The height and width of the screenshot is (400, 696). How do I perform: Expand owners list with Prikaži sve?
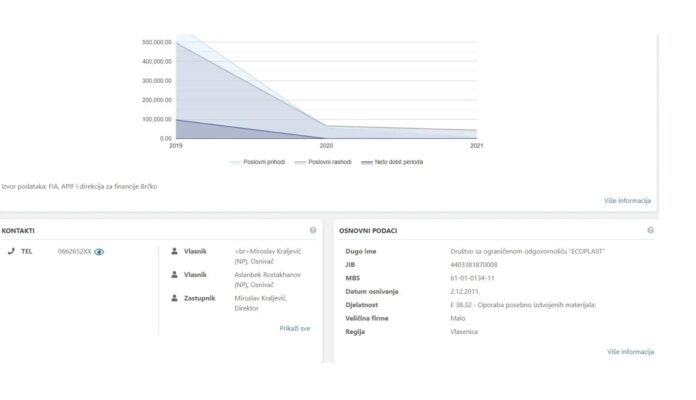tap(296, 327)
